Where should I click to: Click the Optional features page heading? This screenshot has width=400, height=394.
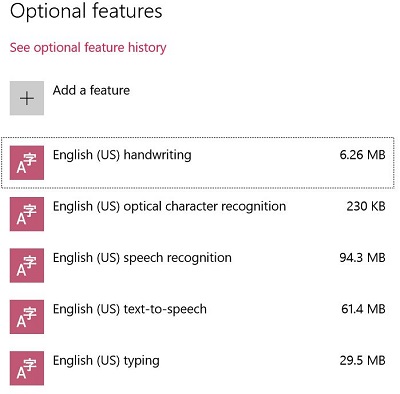(86, 11)
